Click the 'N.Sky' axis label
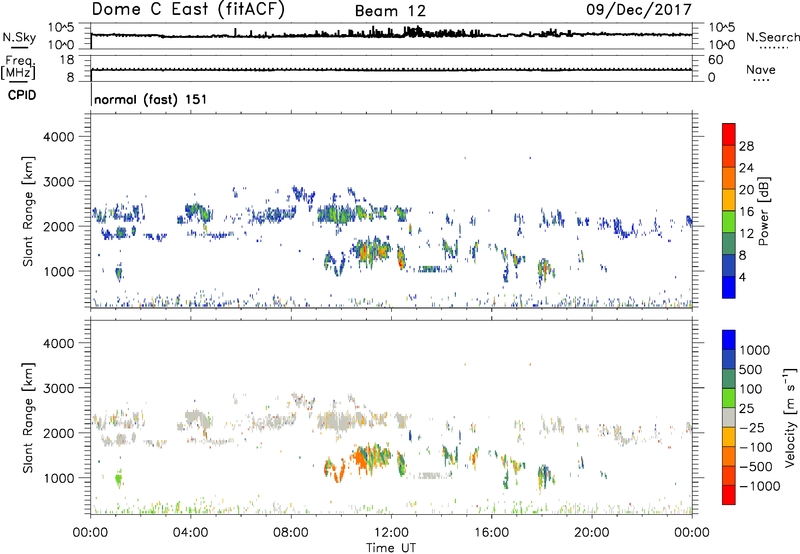 point(19,37)
